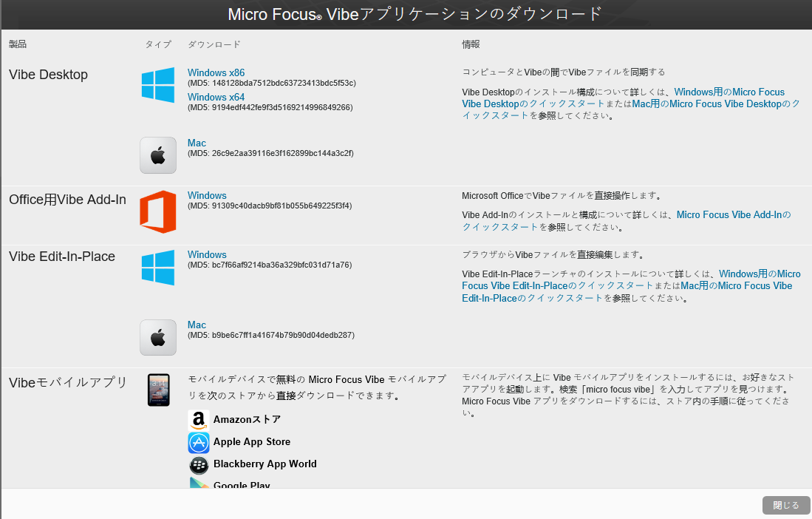Download Vibe Edit-In-Place for Windows
The image size is (812, 519).
pyautogui.click(x=207, y=254)
